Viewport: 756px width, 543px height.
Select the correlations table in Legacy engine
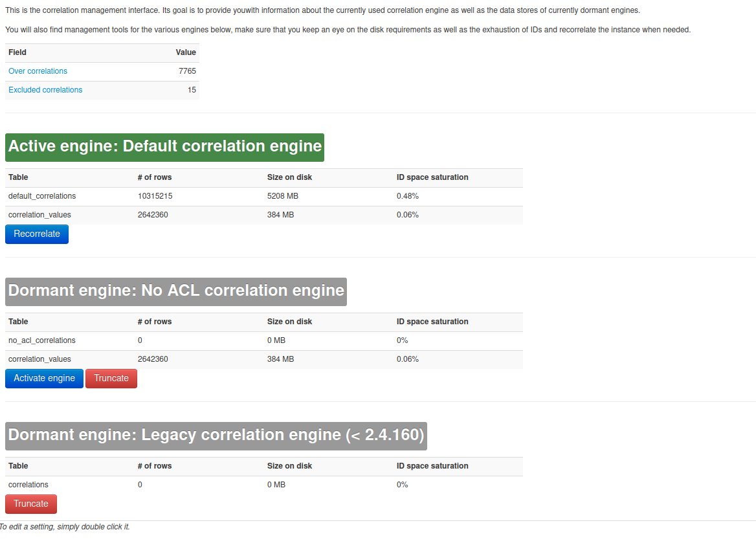tap(28, 484)
